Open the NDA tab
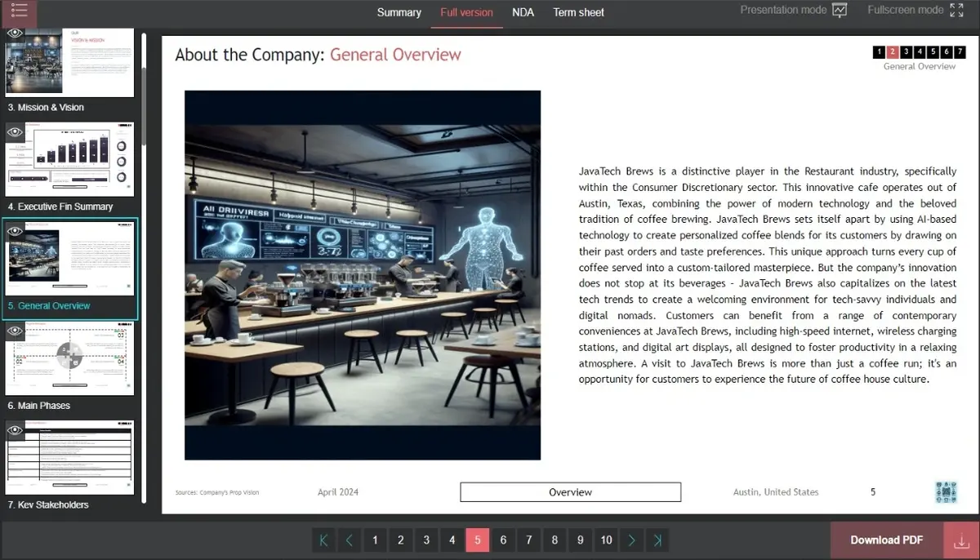 [x=523, y=12]
